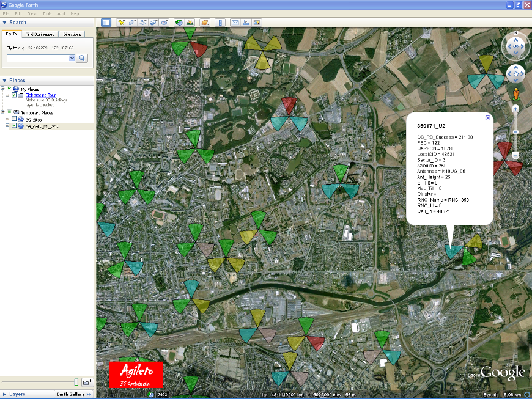The width and height of the screenshot is (532, 399).
Task: Uncheck the Sightseeing Tour checkbox
Action: 13,95
